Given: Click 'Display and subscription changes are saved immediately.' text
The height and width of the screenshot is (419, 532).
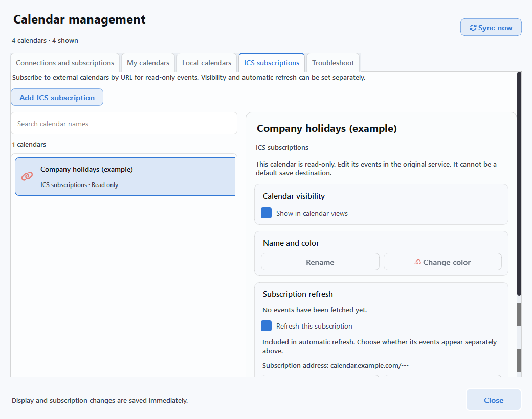Looking at the screenshot, I should [100, 400].
